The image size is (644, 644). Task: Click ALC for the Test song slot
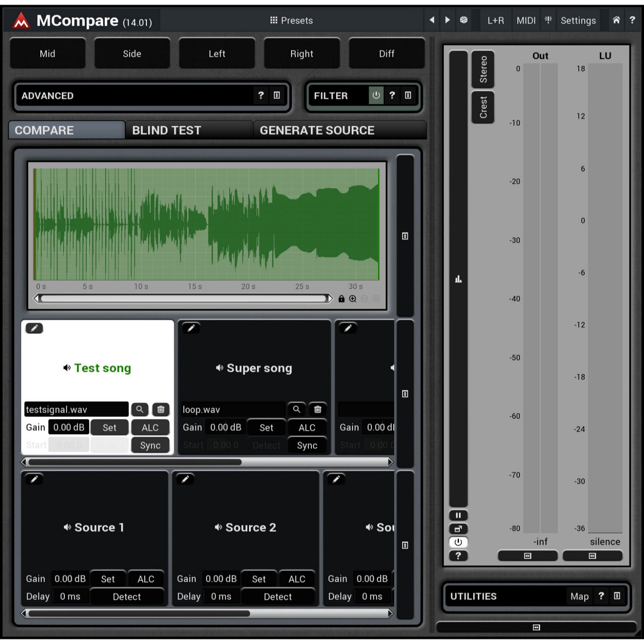[x=150, y=428]
